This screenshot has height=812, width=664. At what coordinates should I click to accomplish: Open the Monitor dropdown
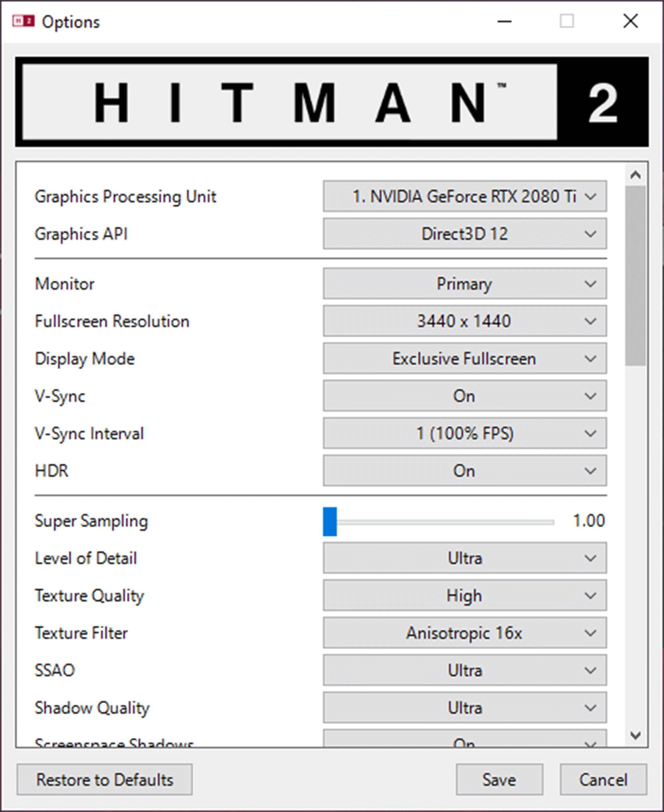click(465, 283)
